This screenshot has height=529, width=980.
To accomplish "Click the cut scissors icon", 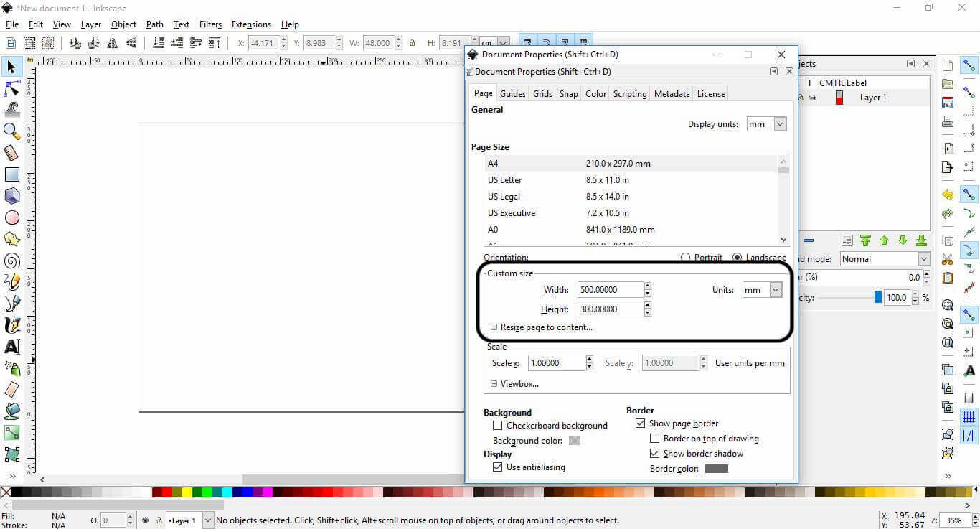I will 948,259.
